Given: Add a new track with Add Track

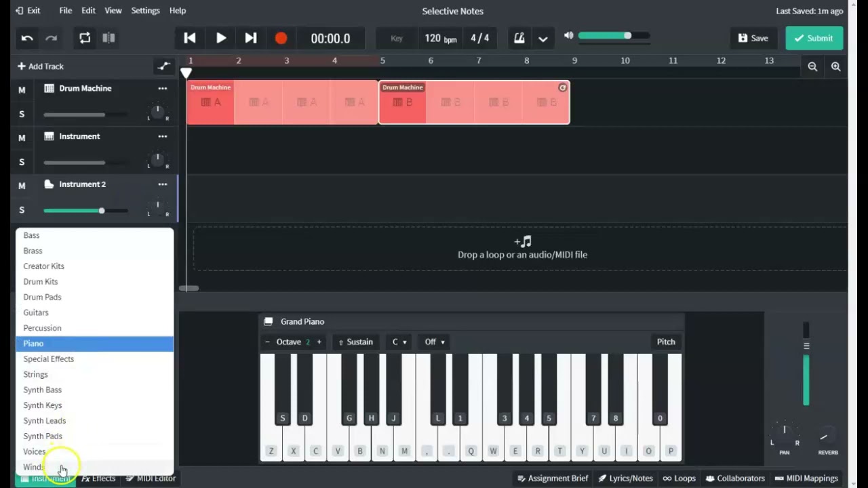Looking at the screenshot, I should [41, 66].
